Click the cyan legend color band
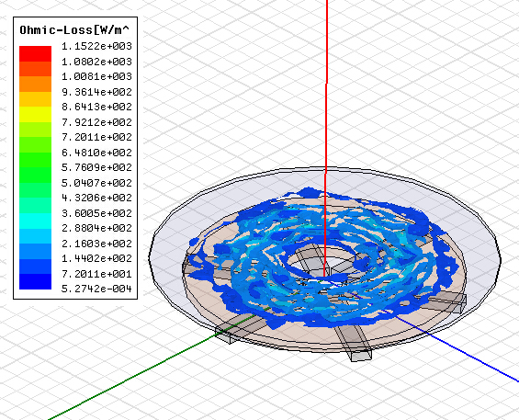 click(x=36, y=221)
